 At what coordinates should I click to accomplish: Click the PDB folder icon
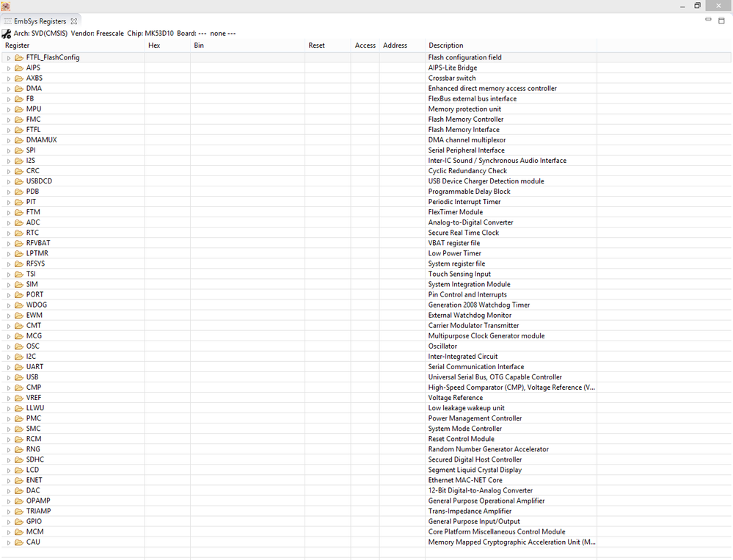pyautogui.click(x=18, y=191)
